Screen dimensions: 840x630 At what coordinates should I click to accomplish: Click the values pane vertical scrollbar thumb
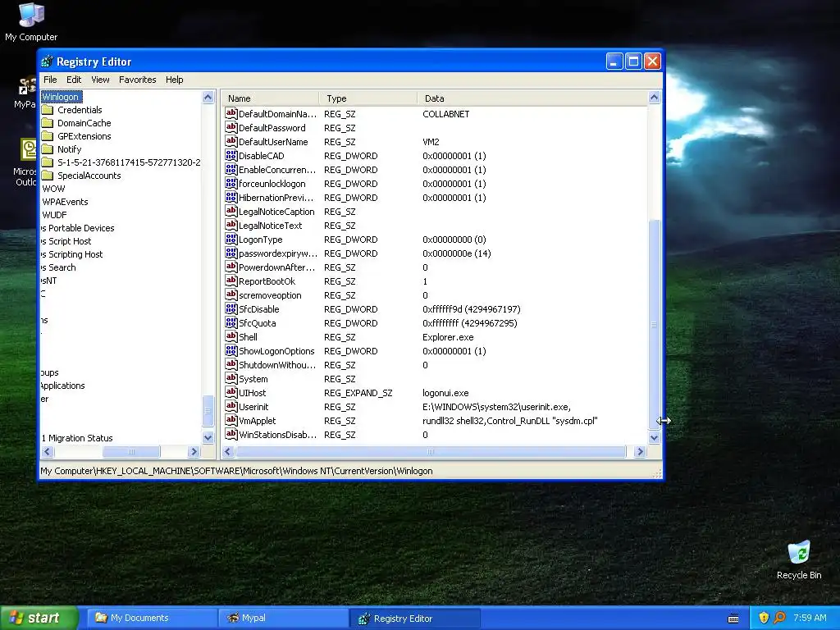point(654,324)
